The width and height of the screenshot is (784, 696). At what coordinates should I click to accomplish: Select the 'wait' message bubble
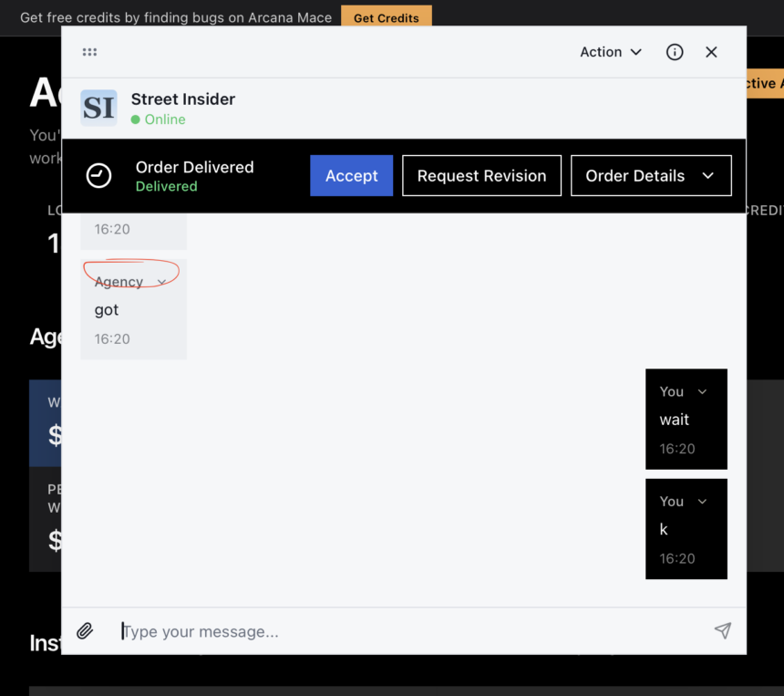pyautogui.click(x=686, y=420)
